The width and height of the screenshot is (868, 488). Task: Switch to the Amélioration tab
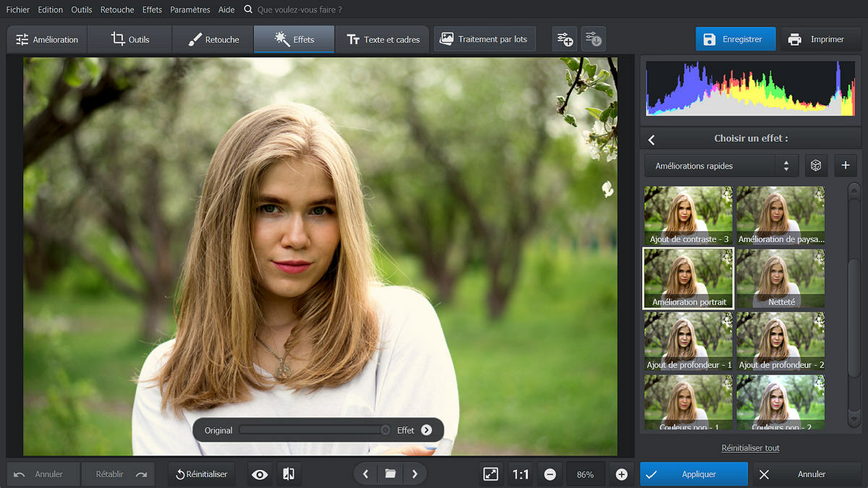point(47,39)
